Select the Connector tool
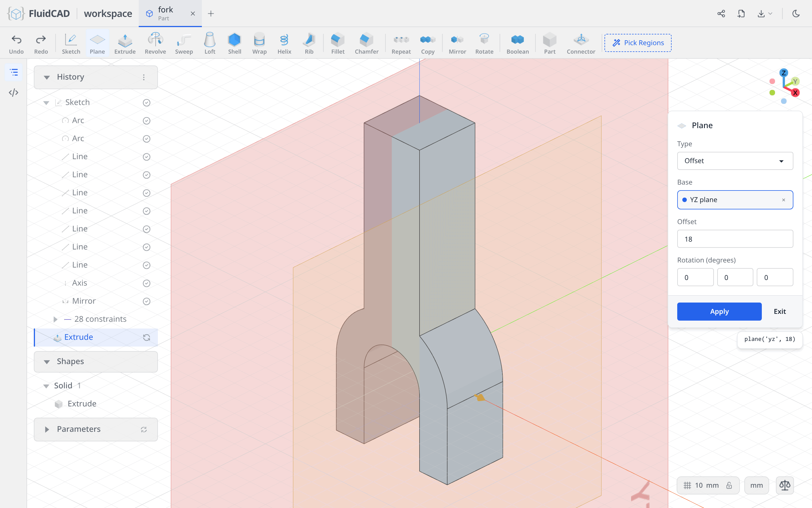This screenshot has width=812, height=508. coord(581,43)
